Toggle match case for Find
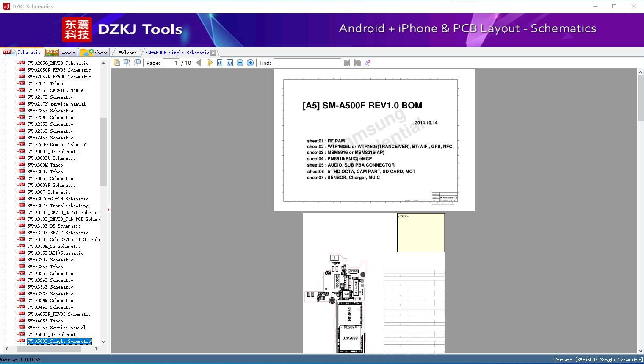Image resolution: width=644 pixels, height=364 pixels. [368, 63]
